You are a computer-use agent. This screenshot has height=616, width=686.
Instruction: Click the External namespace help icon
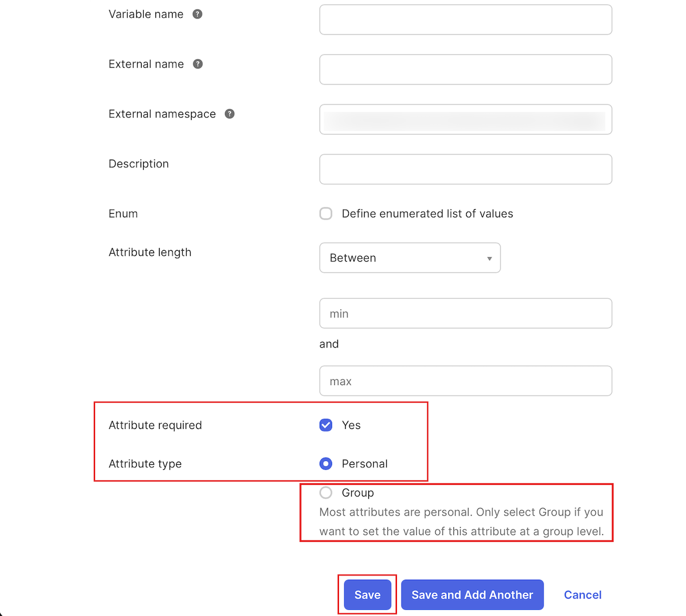coord(230,114)
